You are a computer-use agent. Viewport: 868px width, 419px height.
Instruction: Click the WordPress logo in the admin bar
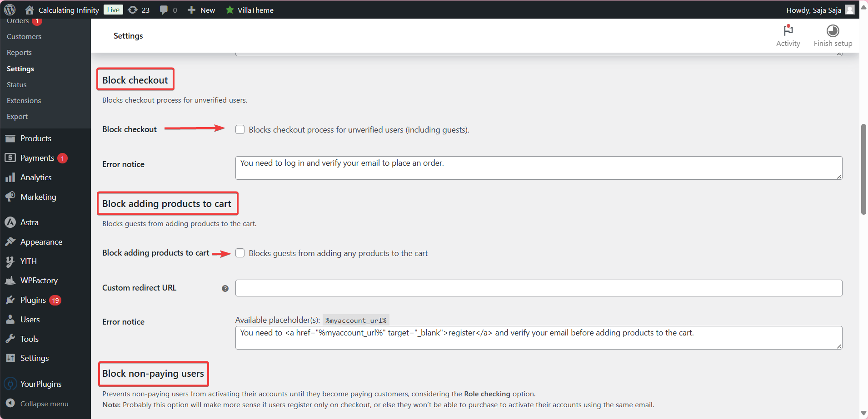point(10,10)
